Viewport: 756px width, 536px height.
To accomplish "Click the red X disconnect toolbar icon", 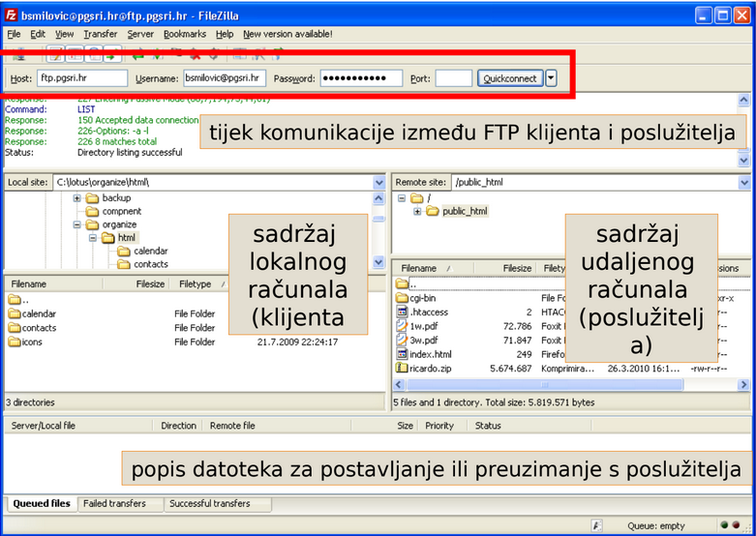I will pyautogui.click(x=196, y=55).
